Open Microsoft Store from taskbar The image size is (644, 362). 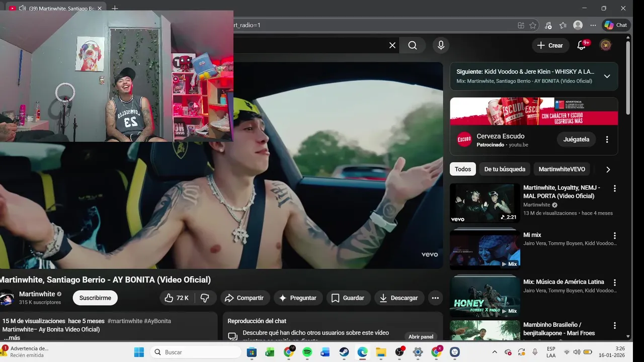pos(252,352)
